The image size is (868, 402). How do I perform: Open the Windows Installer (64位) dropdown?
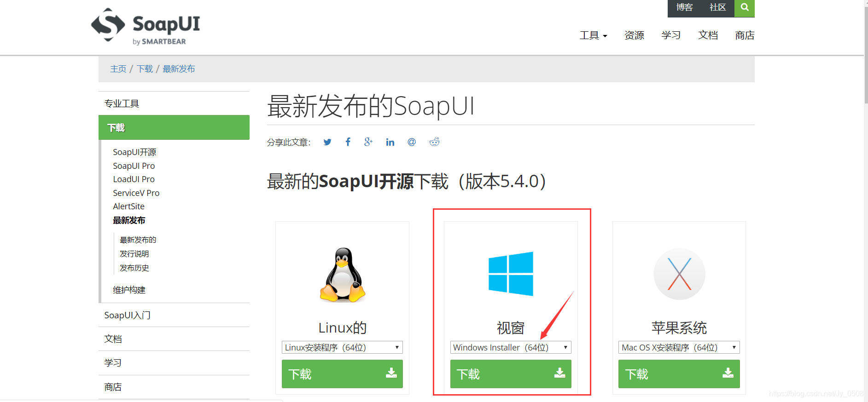tap(511, 347)
